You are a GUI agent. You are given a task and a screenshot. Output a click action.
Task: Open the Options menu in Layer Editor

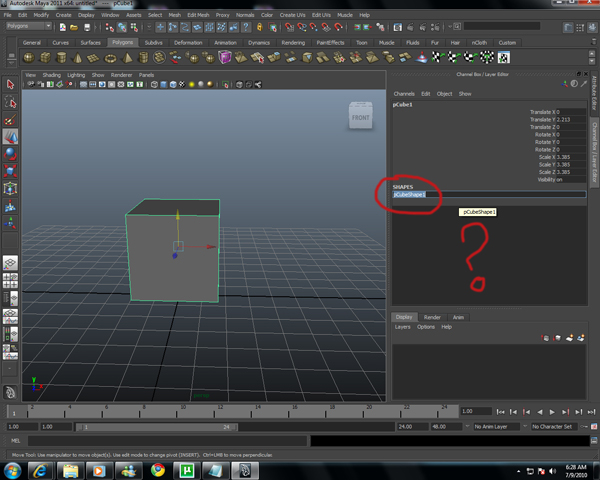pyautogui.click(x=426, y=327)
